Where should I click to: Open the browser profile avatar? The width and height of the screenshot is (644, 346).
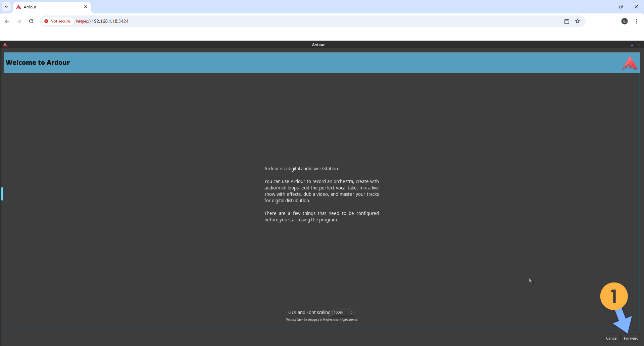pyautogui.click(x=625, y=21)
